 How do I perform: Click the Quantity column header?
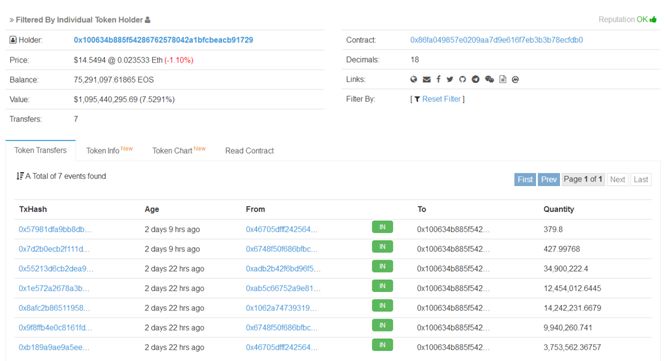559,209
